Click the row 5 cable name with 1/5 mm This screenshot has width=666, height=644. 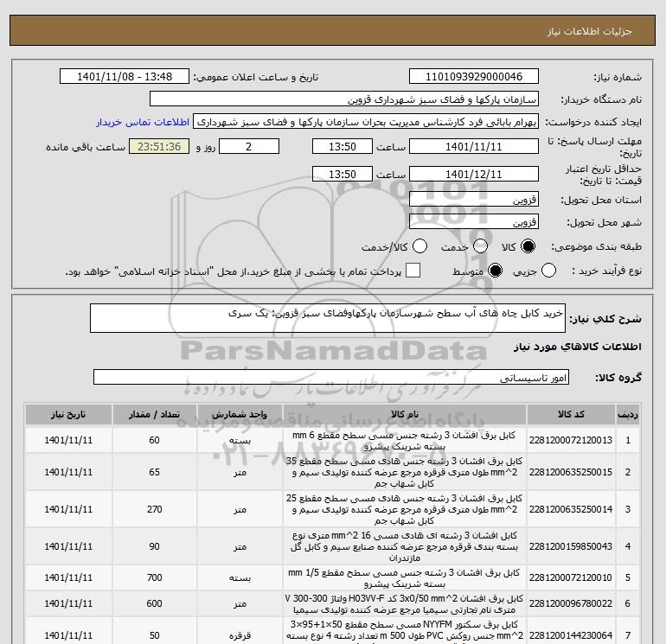tap(404, 578)
